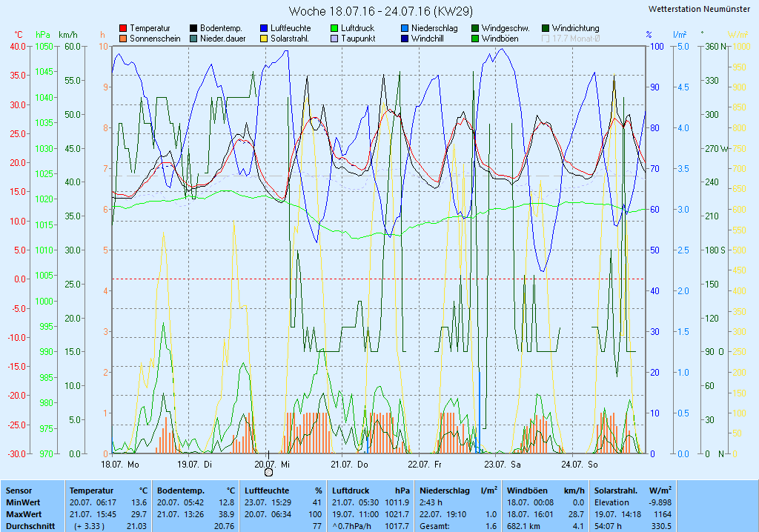This screenshot has width=759, height=532.
Task: Click the 21.07. Do date label
Action: click(349, 465)
